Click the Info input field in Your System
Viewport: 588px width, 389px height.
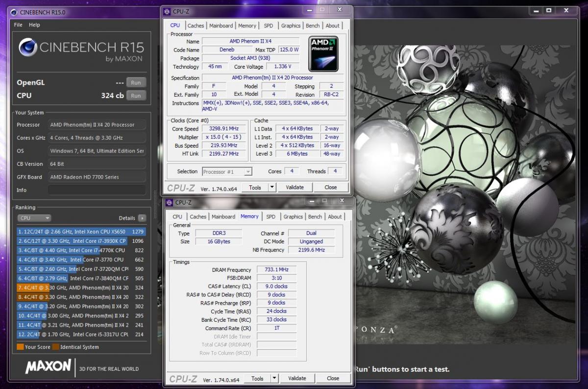tap(97, 190)
